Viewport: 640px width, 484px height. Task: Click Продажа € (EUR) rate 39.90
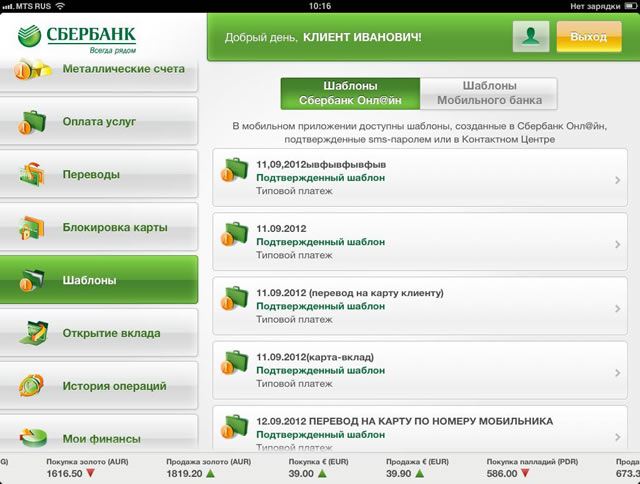coord(398,474)
